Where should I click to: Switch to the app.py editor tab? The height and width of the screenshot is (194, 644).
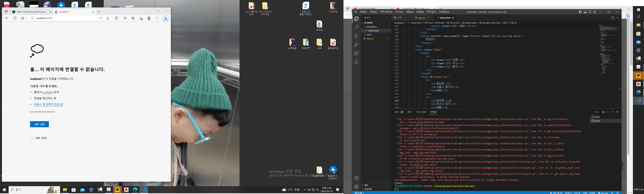(421, 18)
